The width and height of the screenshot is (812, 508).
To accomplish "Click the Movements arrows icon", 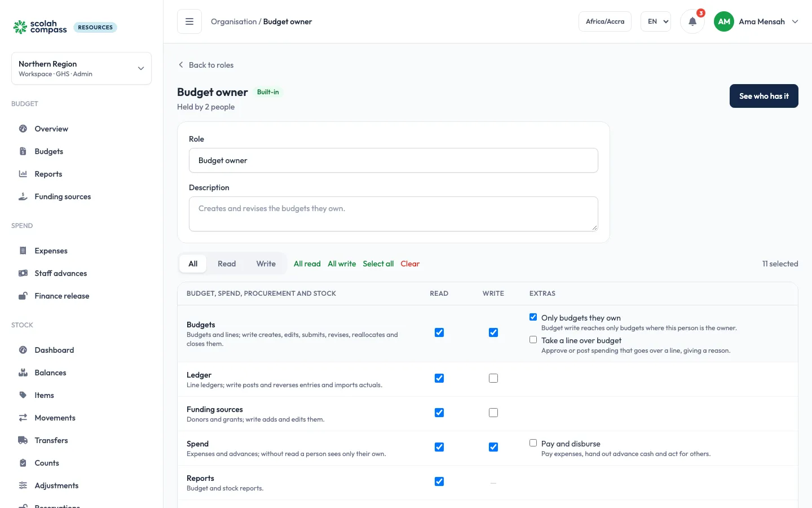I will pos(23,418).
